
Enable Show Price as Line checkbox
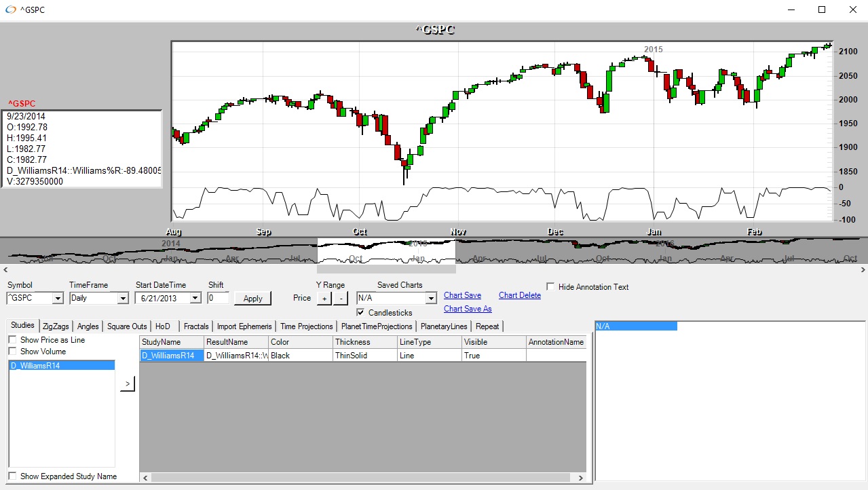pyautogui.click(x=13, y=340)
